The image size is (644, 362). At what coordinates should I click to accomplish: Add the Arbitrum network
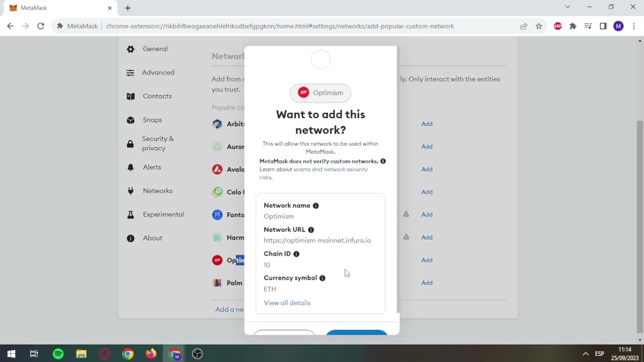(x=427, y=124)
